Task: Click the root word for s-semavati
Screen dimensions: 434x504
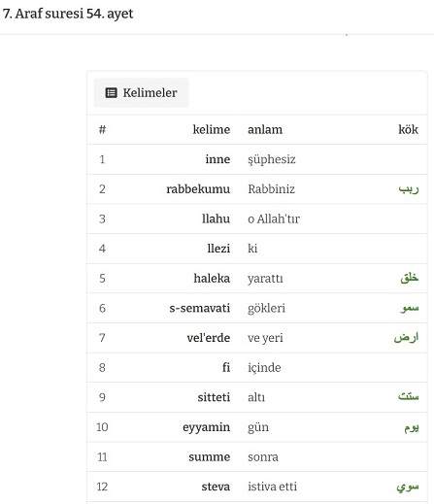Action: tap(410, 308)
